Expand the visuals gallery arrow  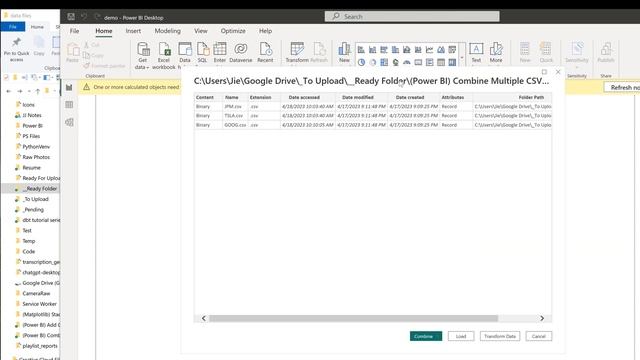[462, 58]
